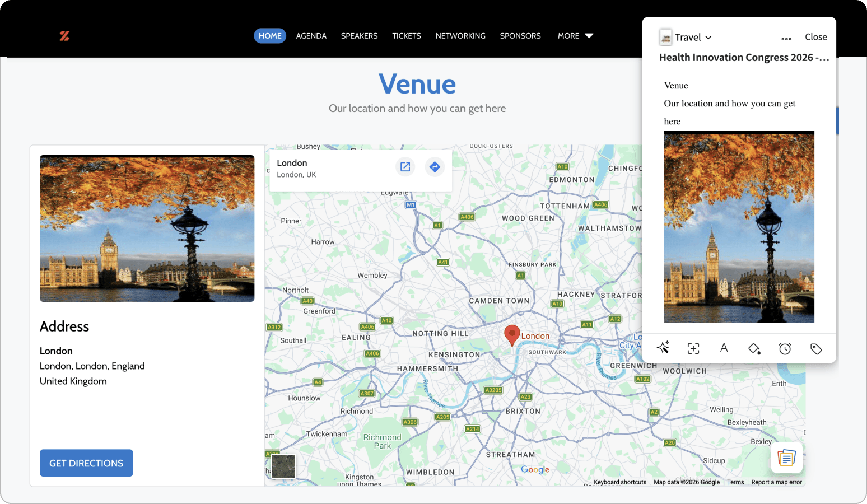Expand the Travel notebook dropdown
Screen dimensions: 867x504
(x=708, y=38)
